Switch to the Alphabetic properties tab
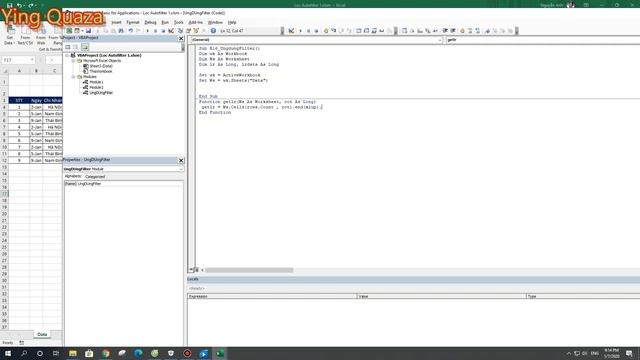The height and width of the screenshot is (360, 640). [73, 176]
